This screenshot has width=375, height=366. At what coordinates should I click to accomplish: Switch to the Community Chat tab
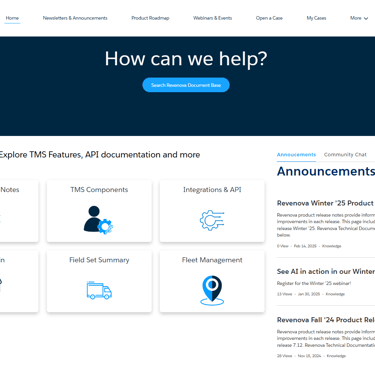(x=345, y=155)
